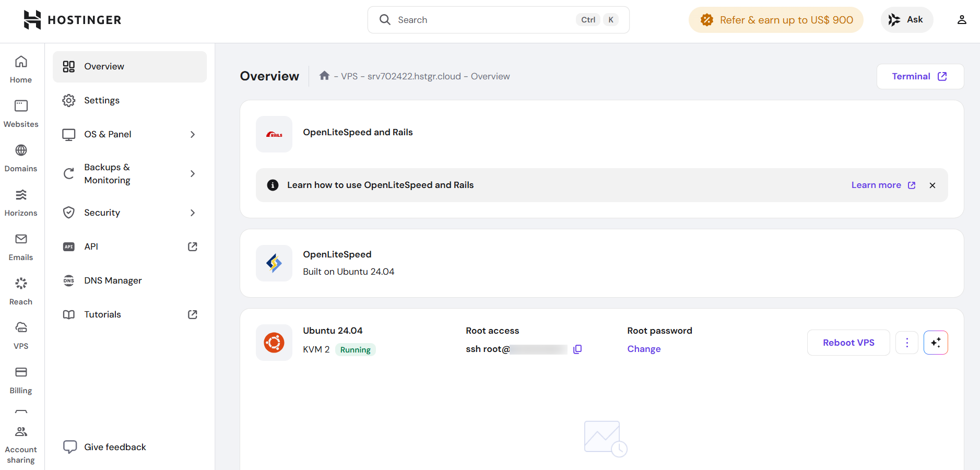
Task: Click the OpenLiteSpeed logo icon
Action: coord(274,263)
